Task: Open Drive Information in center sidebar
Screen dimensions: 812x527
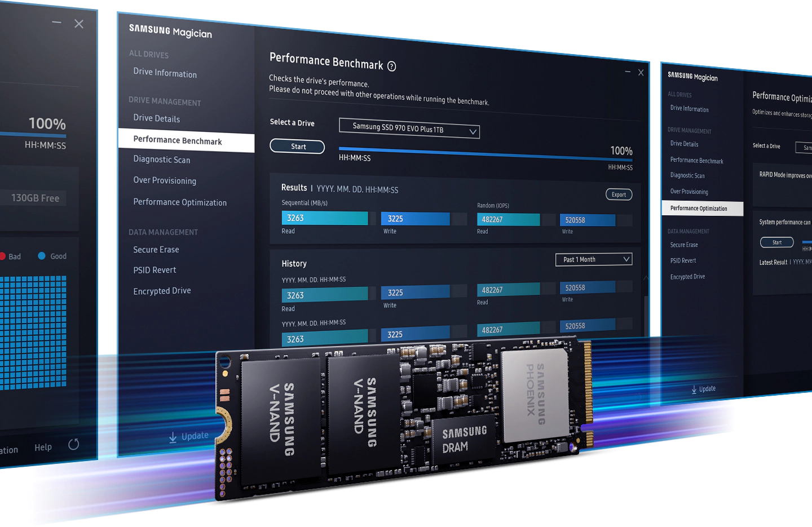Action: (x=165, y=73)
